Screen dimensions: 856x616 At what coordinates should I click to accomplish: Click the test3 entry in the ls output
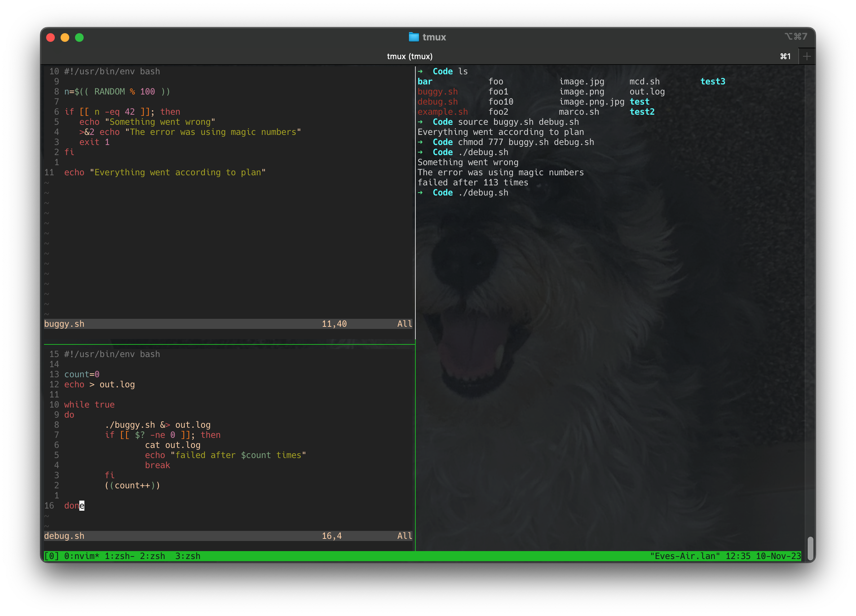[x=712, y=81]
